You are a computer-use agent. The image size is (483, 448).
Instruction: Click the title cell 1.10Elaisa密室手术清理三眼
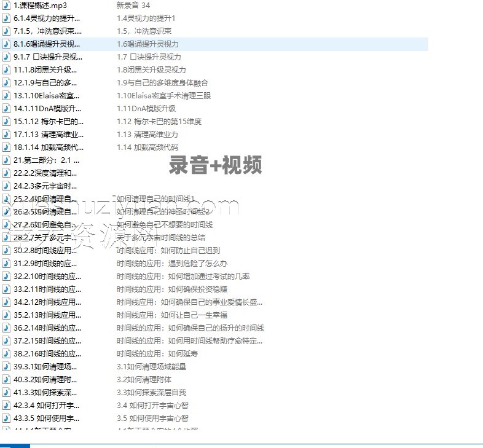[x=163, y=96]
